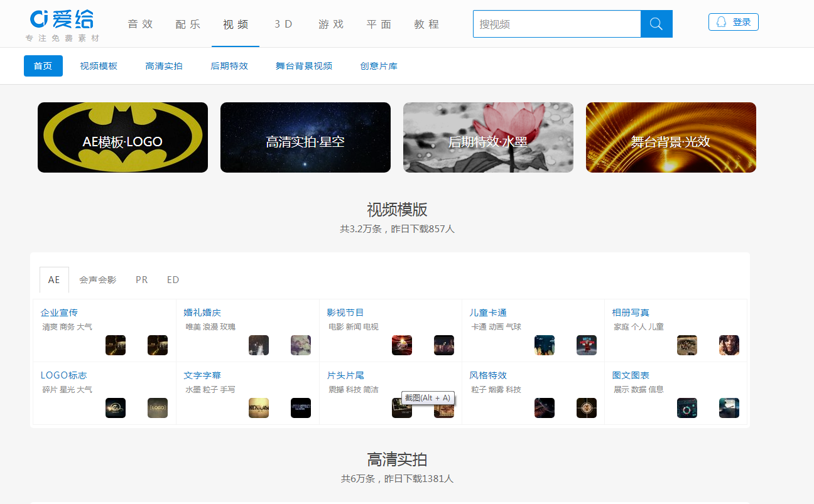
Task: Click the QQ penguin icon beside 登录
Action: 721,22
